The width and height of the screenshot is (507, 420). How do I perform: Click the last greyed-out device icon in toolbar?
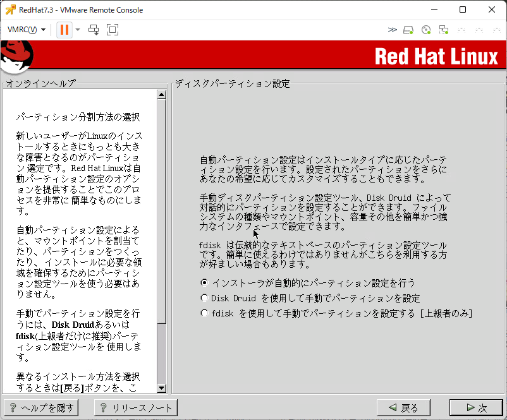(497, 30)
